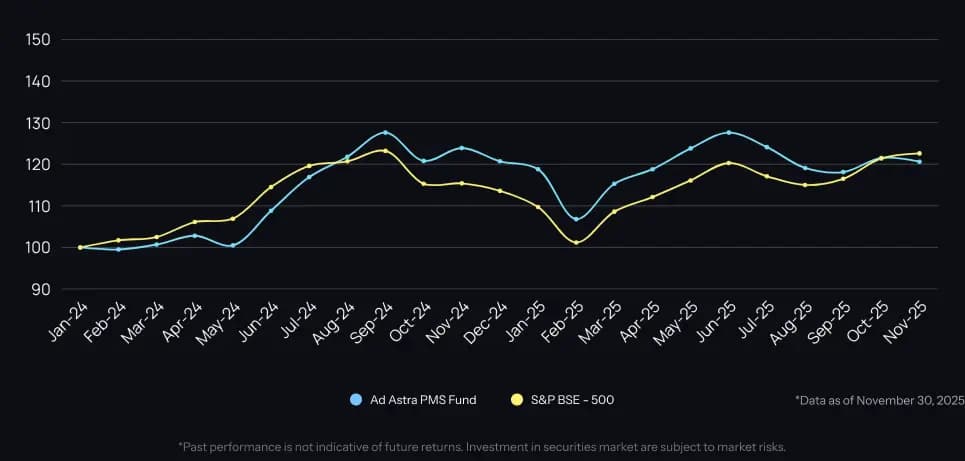Select the blue data point at Dec-24
This screenshot has height=461, width=965.
(500, 162)
